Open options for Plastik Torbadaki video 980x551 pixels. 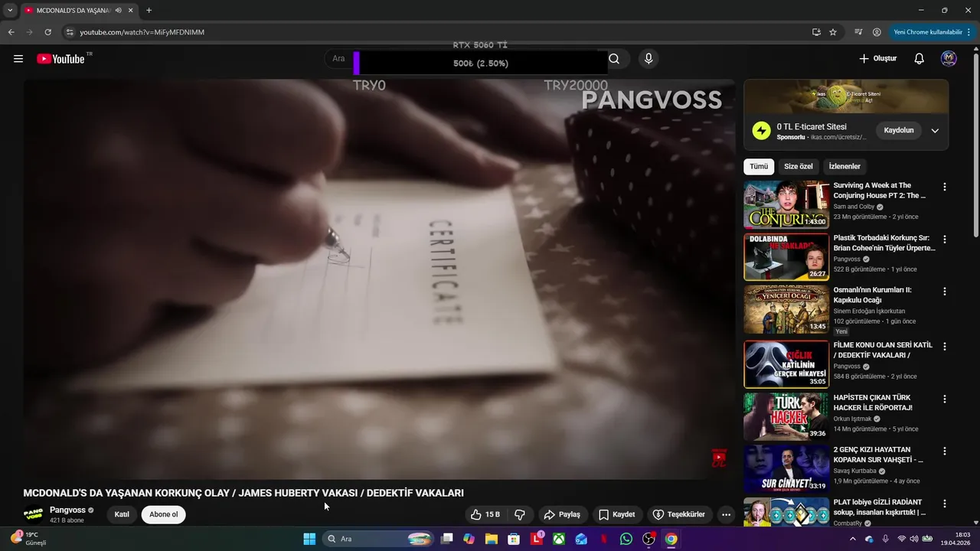(x=944, y=240)
